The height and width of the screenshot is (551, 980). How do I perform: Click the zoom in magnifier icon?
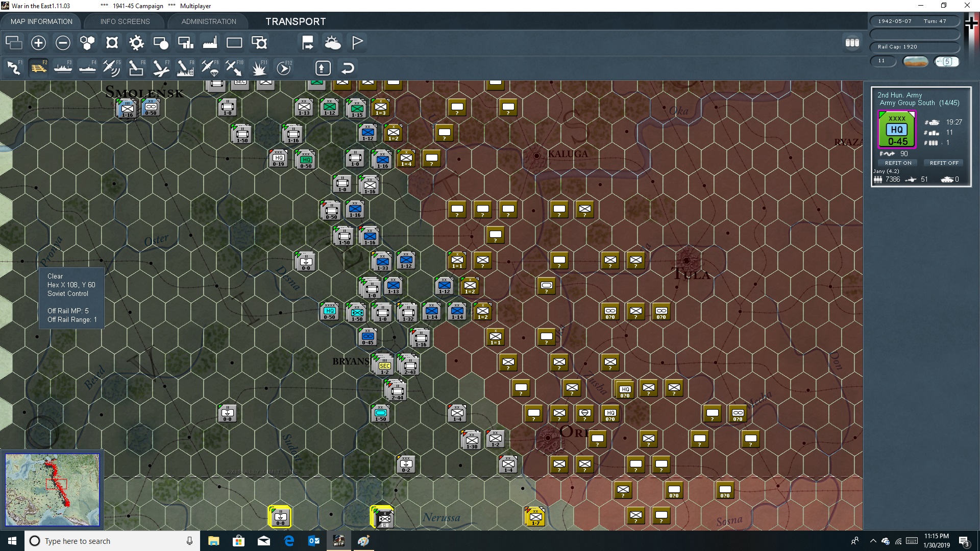coord(38,43)
